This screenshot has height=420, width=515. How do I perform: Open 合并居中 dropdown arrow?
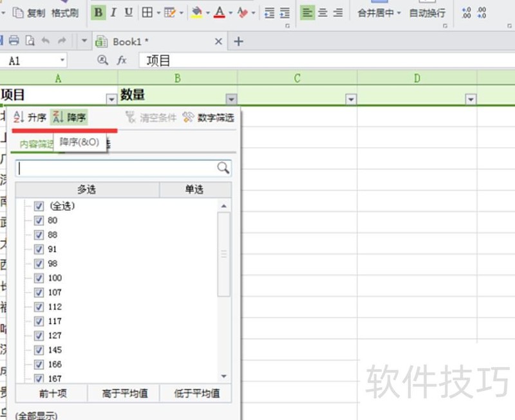398,13
